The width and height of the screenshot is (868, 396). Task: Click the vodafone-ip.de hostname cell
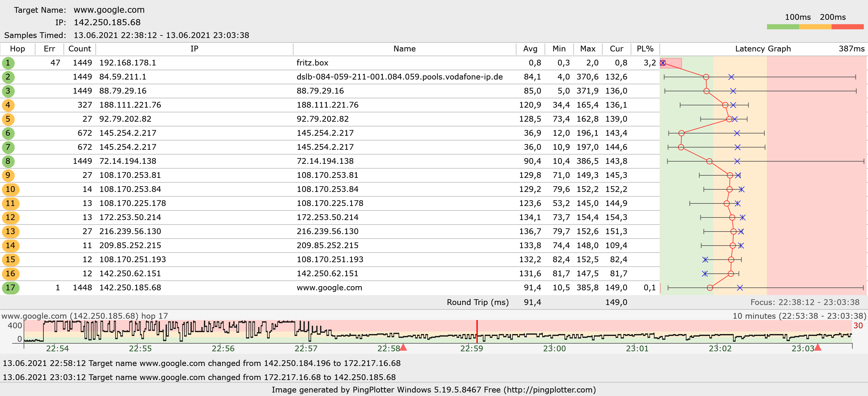pyautogui.click(x=400, y=77)
